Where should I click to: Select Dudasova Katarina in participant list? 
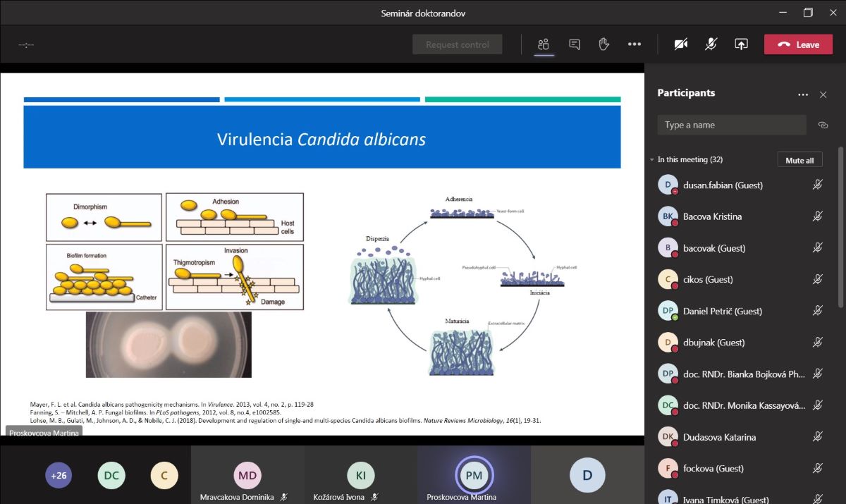pos(719,437)
